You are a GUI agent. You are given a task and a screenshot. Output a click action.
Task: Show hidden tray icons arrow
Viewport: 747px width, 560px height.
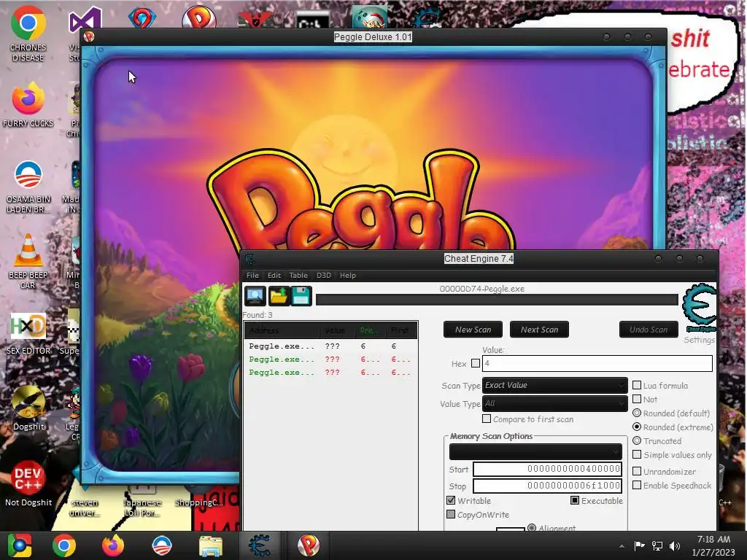pyautogui.click(x=622, y=546)
